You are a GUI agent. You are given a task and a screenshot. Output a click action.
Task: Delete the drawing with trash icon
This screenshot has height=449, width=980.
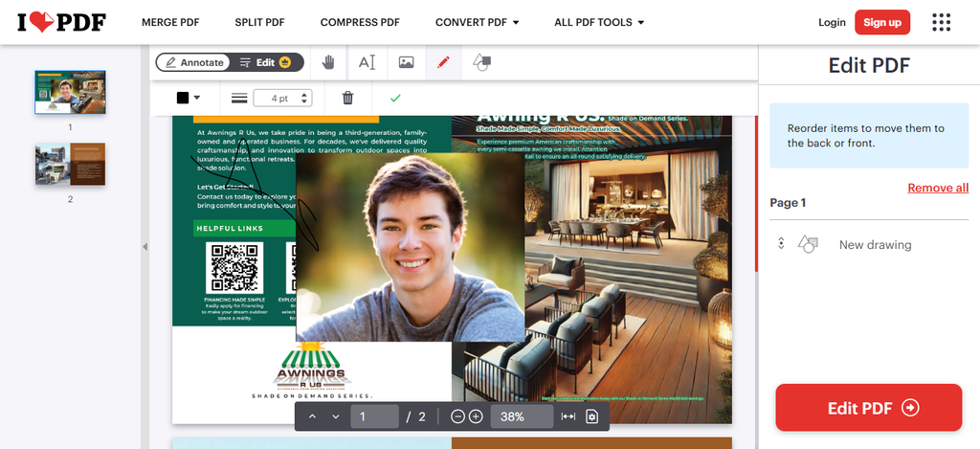[347, 98]
